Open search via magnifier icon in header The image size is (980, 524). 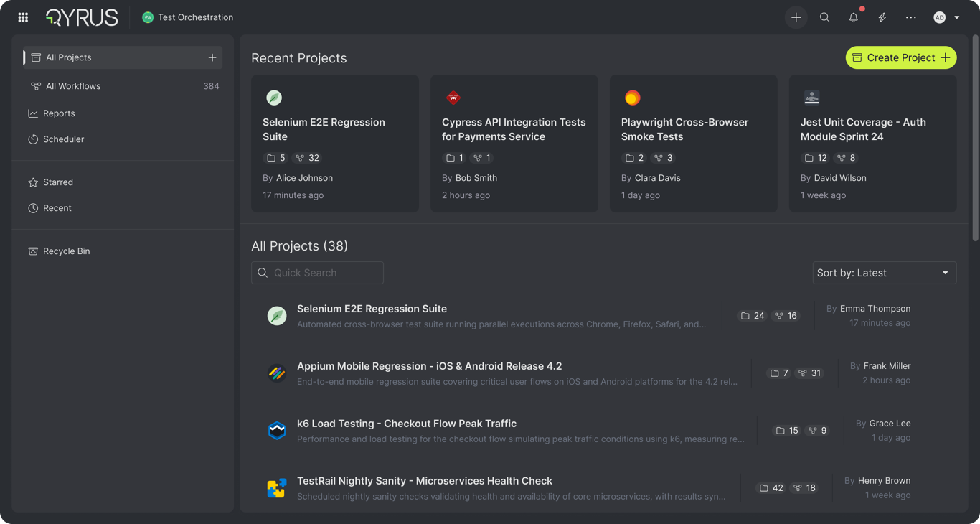pos(825,17)
